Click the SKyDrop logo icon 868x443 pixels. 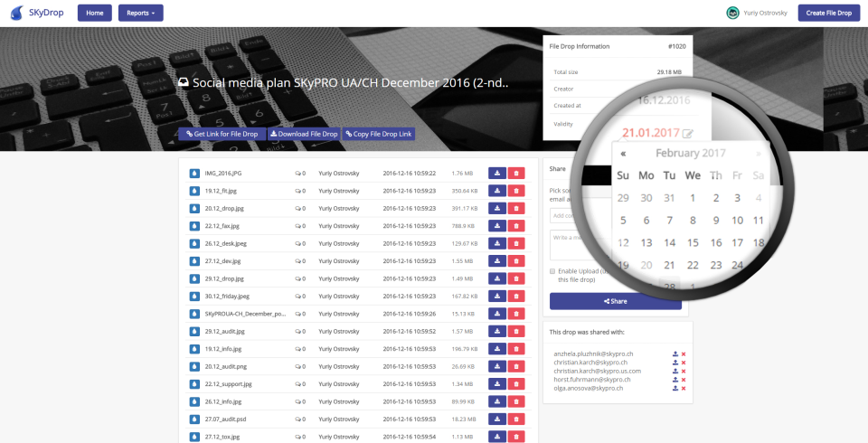point(17,13)
